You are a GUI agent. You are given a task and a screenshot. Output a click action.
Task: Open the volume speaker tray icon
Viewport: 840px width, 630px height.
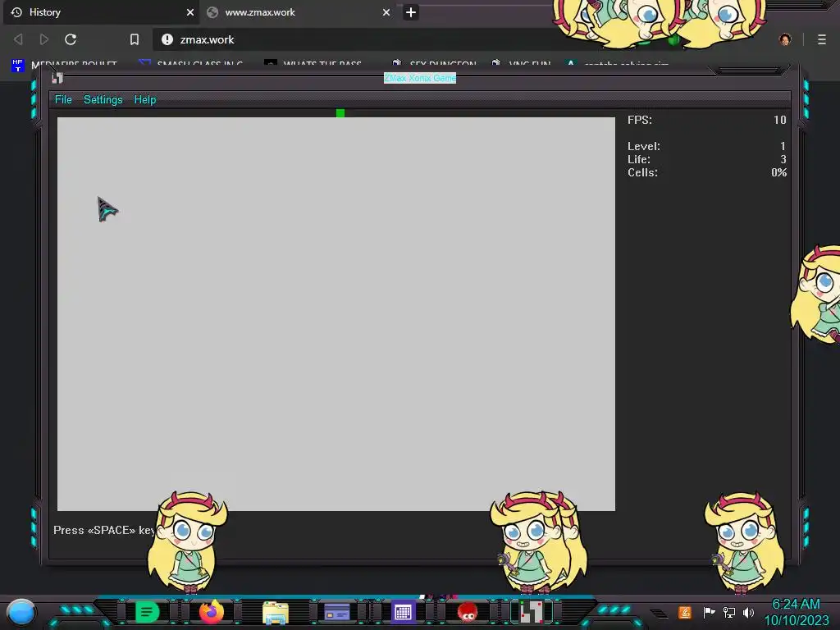[x=748, y=612]
